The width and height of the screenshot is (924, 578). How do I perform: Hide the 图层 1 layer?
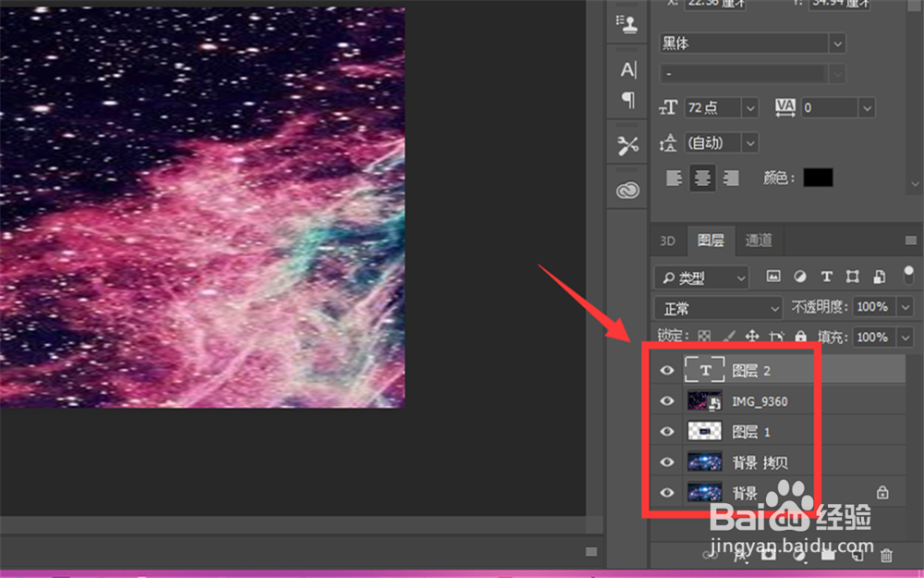(x=666, y=431)
